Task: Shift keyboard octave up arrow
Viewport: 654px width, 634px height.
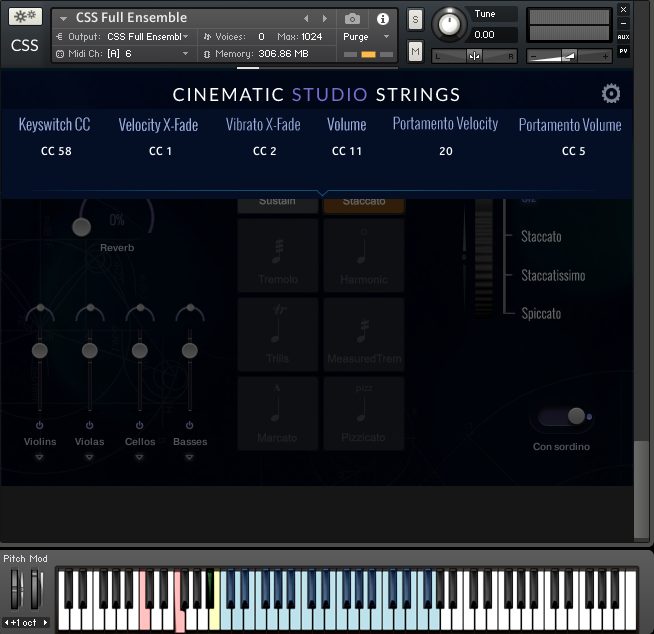Action: [45, 622]
